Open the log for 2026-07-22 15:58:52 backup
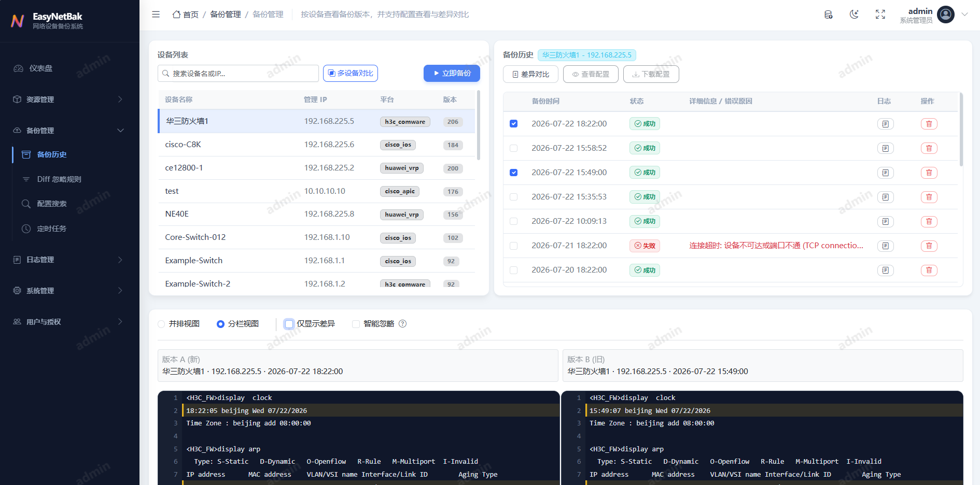 coord(886,148)
